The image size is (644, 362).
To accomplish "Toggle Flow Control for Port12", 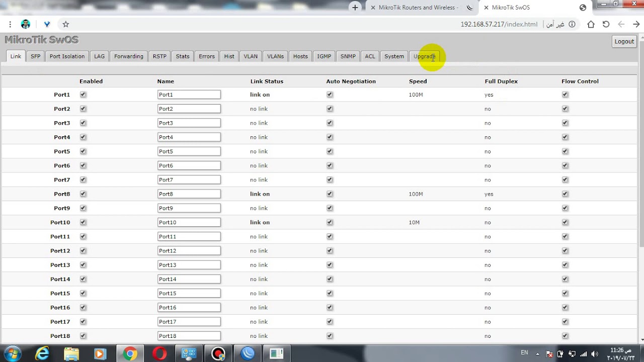I will pos(565,250).
